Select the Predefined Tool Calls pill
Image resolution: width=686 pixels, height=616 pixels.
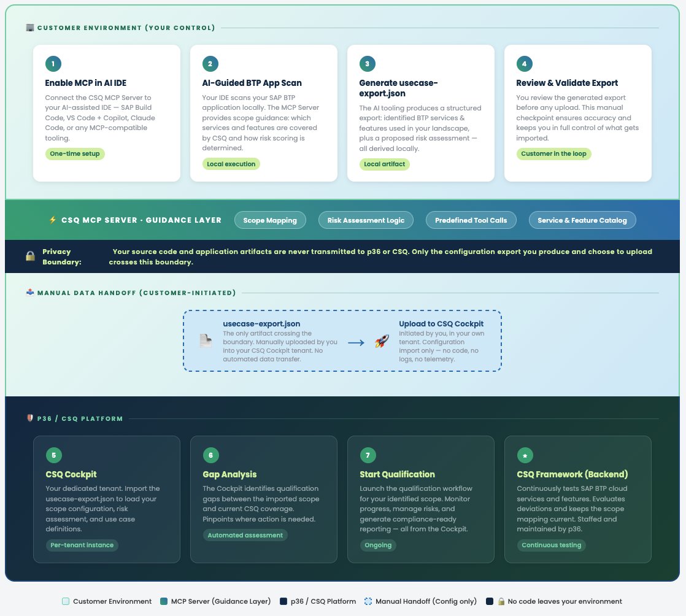tap(471, 220)
